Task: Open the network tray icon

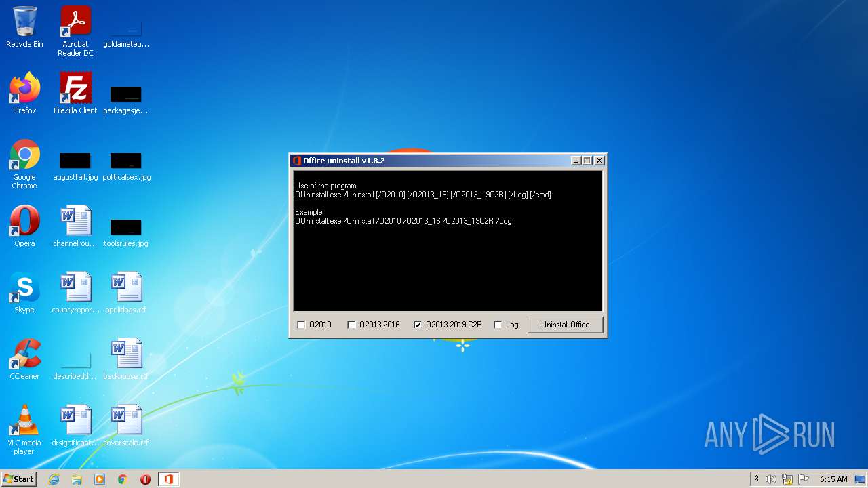Action: [x=787, y=479]
